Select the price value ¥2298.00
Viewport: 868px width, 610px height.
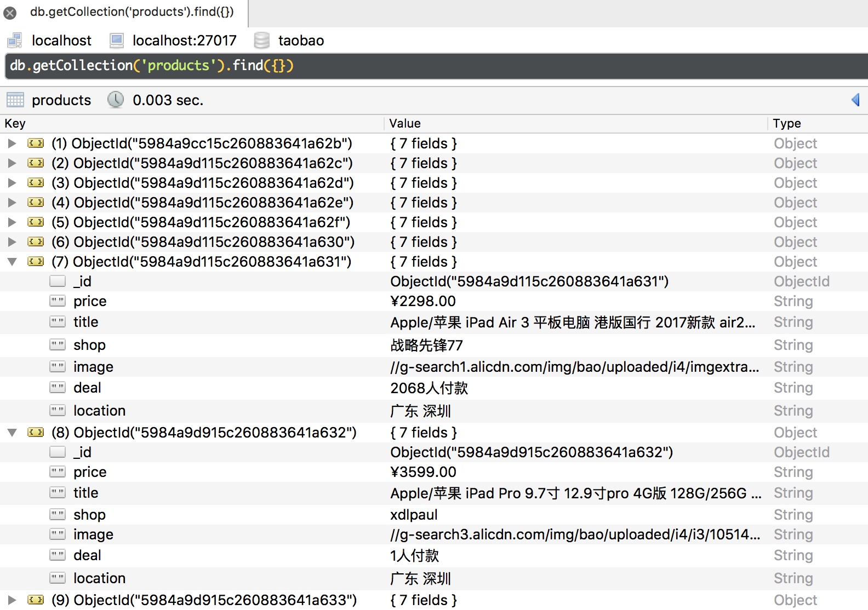423,301
